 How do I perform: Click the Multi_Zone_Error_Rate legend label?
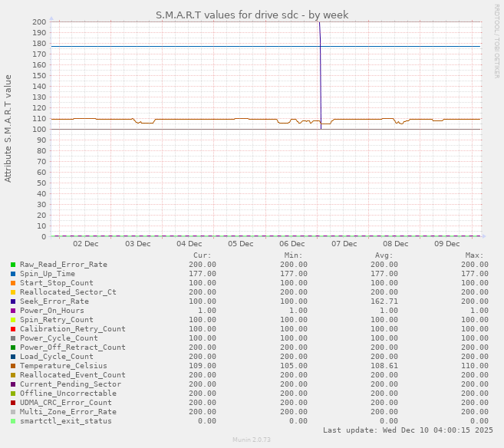pyautogui.click(x=68, y=412)
